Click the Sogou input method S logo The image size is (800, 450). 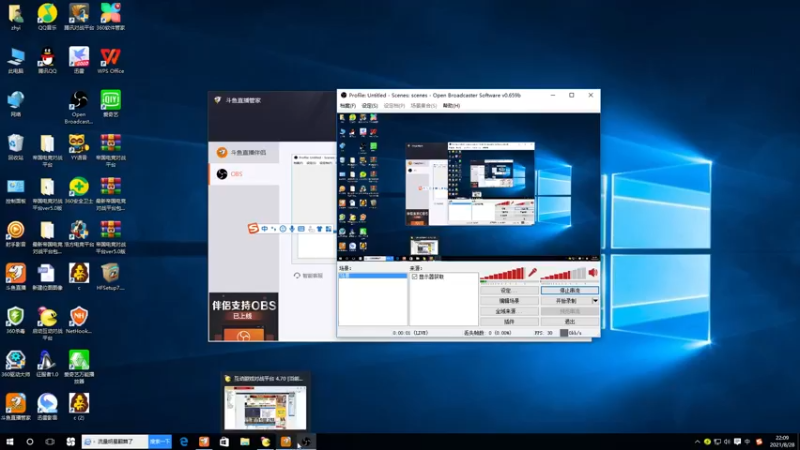pos(253,229)
